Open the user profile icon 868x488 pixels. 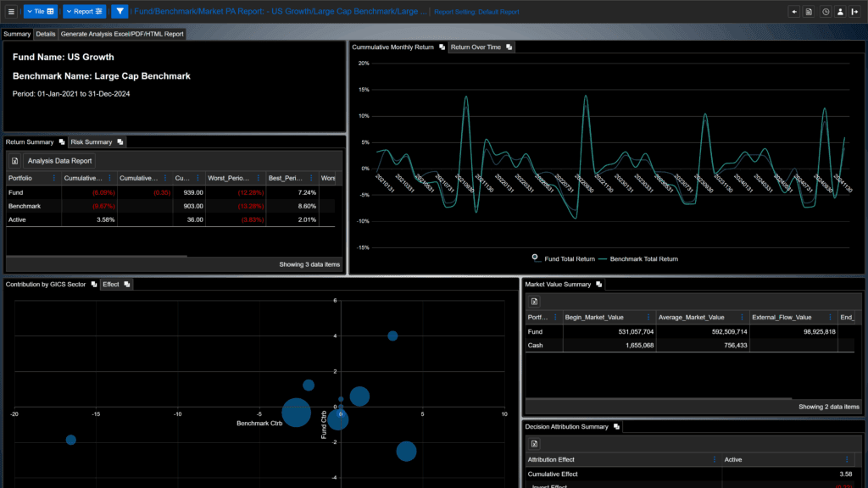click(840, 12)
